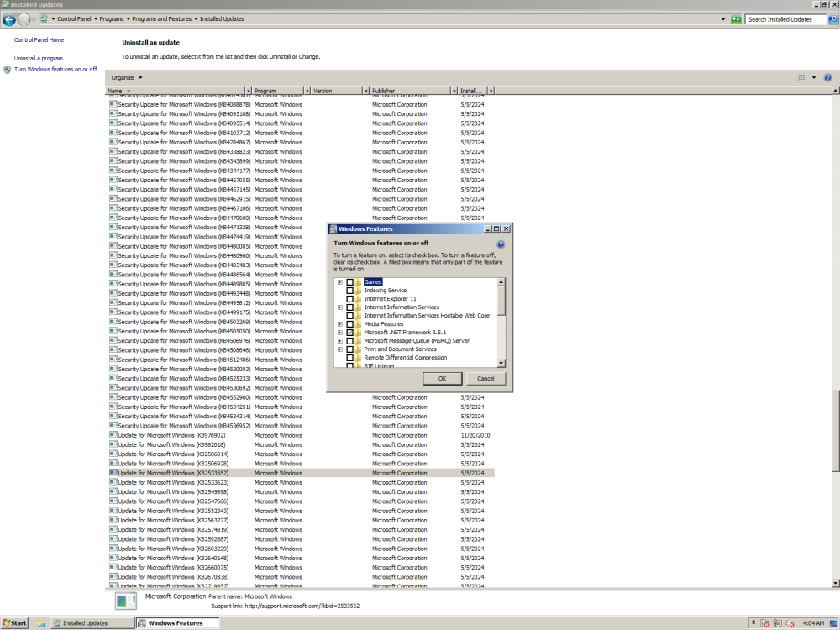Click the Cancel button in Windows Features

[486, 379]
